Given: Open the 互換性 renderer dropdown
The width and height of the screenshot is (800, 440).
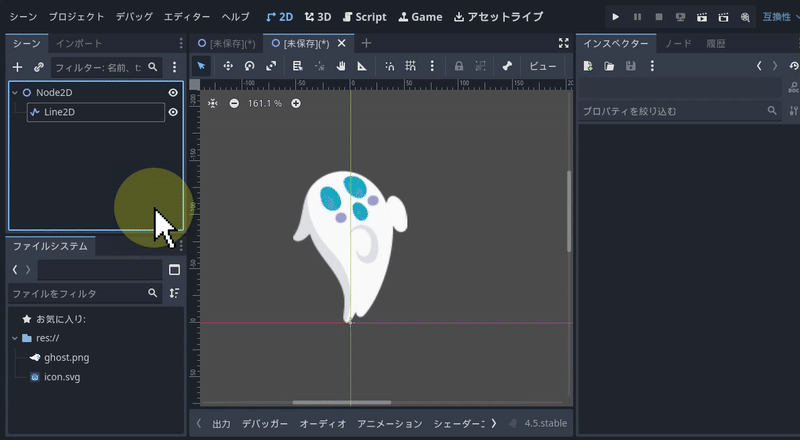Looking at the screenshot, I should [779, 17].
